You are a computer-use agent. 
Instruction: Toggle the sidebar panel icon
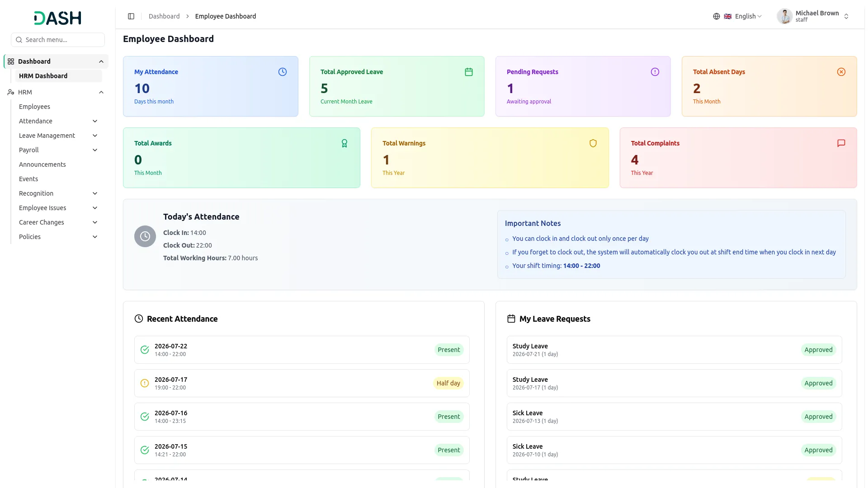pos(131,16)
